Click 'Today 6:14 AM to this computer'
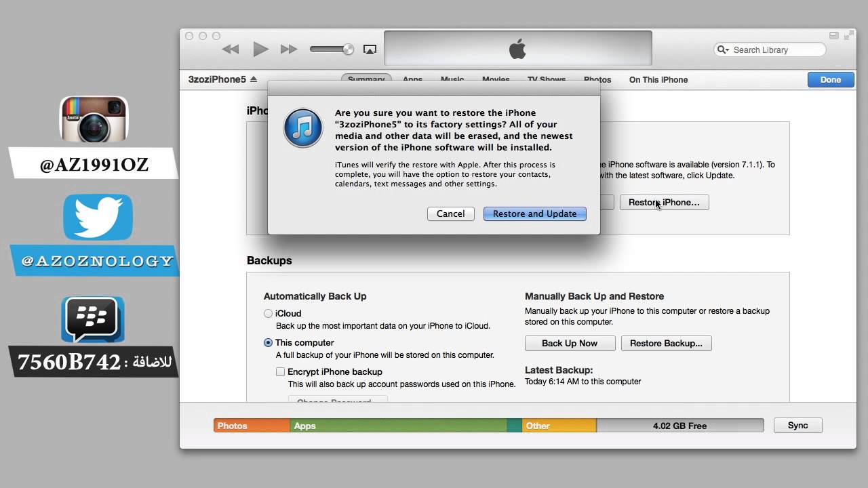The width and height of the screenshot is (868, 488). coord(583,382)
